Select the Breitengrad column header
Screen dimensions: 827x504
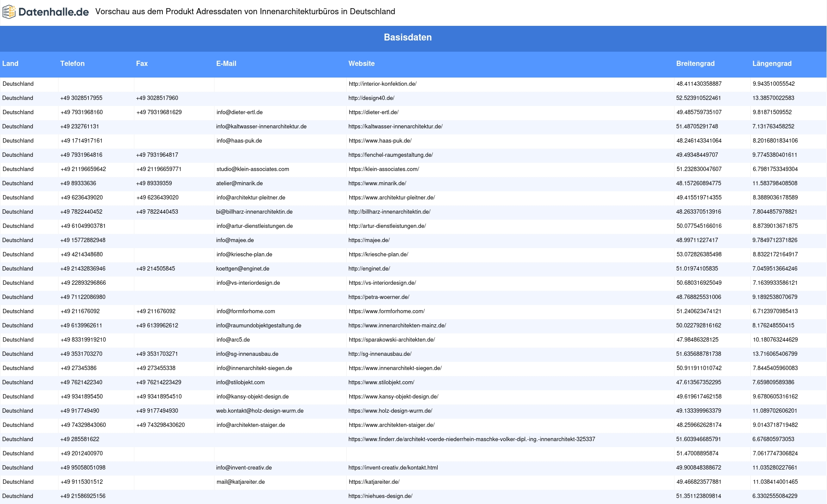tap(695, 63)
